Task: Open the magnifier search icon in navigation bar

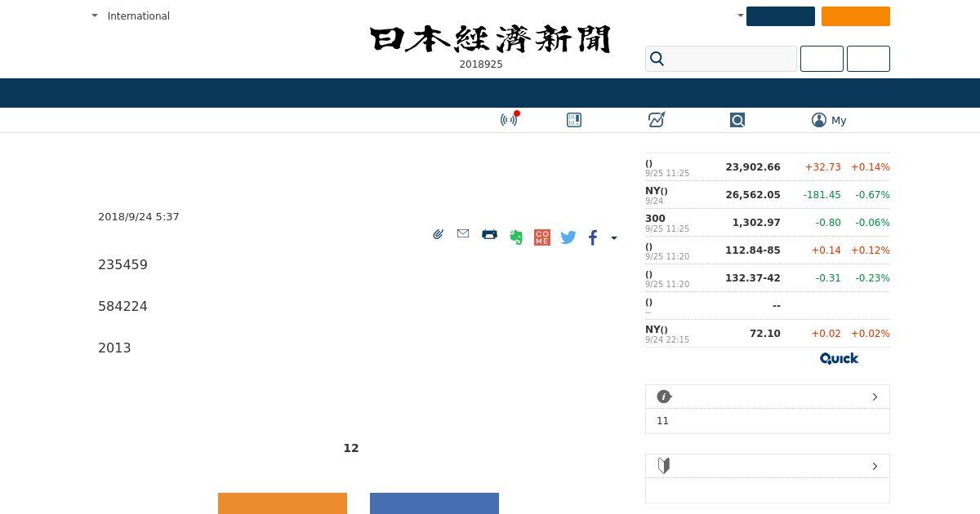Action: 737,120
